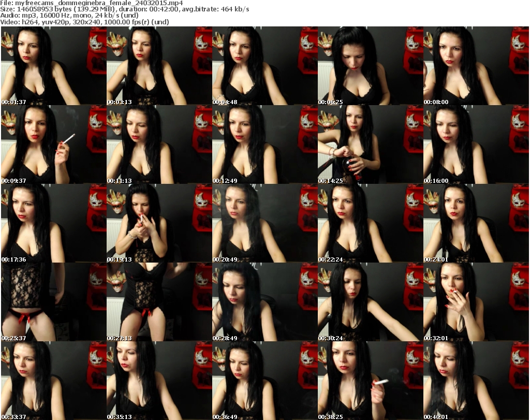Image resolution: width=530 pixels, height=420 pixels.
Task: Select the 'Size: 146058953 bytes' header line
Action: tap(125, 9)
